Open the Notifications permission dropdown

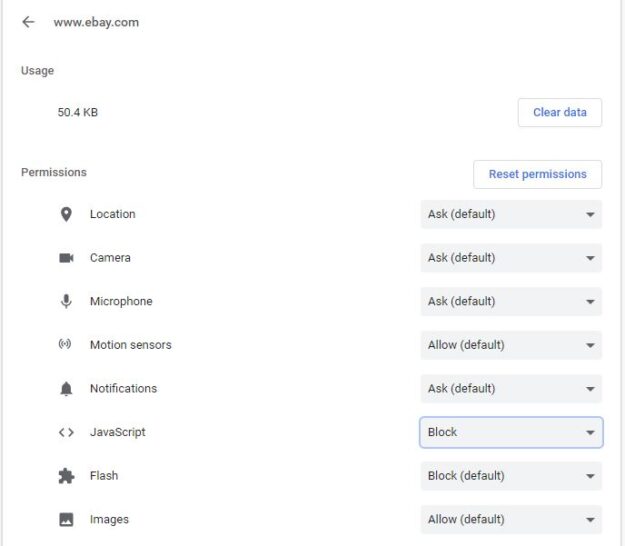tap(511, 389)
